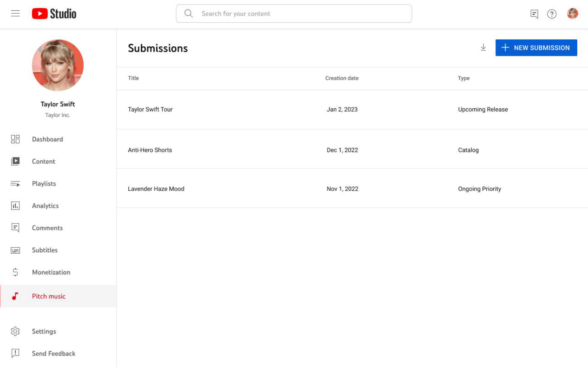Click the Jan 2, 2023 date cell

coord(342,110)
